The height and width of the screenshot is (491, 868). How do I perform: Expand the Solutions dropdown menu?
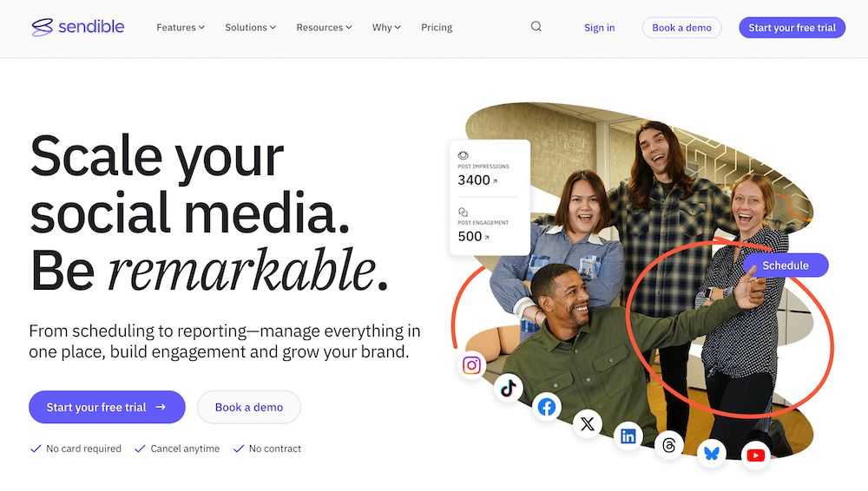[250, 27]
